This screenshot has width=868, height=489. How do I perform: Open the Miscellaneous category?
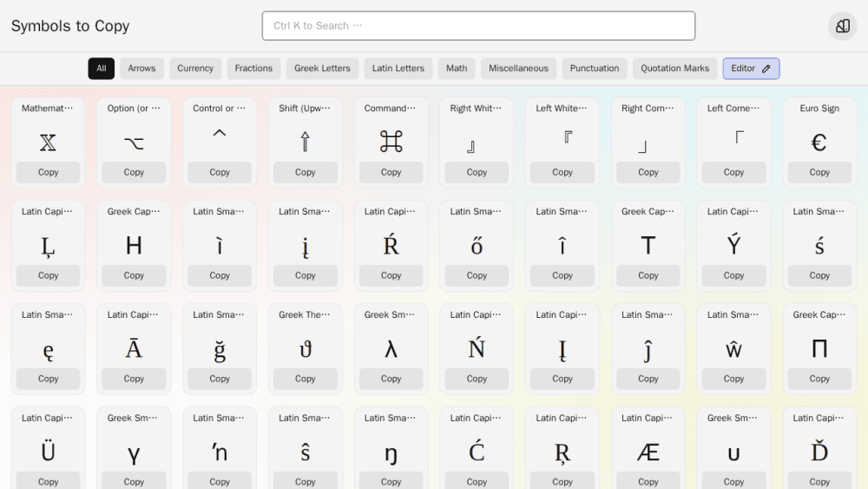pyautogui.click(x=518, y=69)
